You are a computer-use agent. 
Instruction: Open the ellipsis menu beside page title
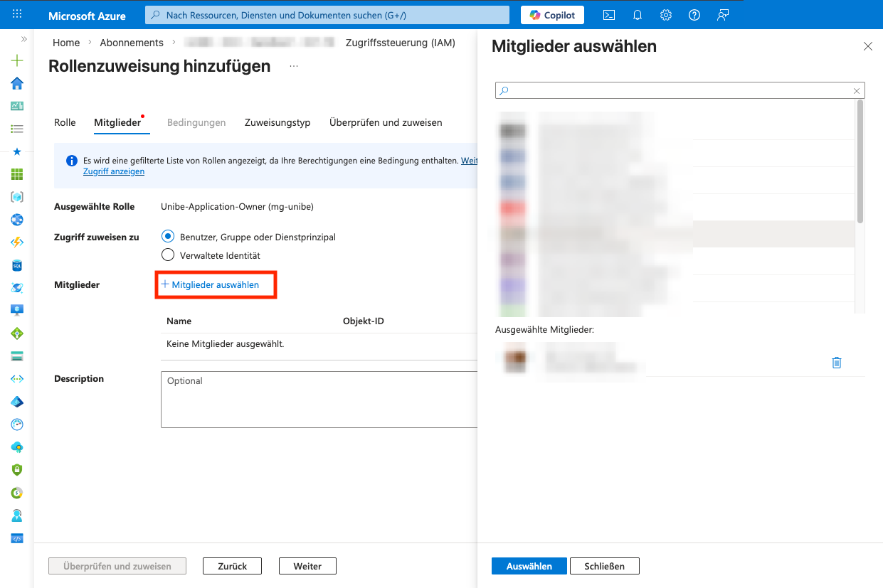pos(294,66)
